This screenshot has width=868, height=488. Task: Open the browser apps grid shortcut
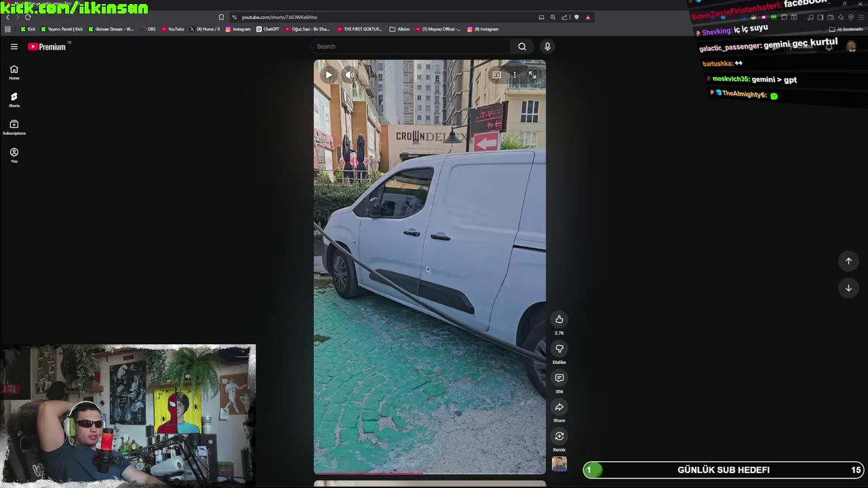pyautogui.click(x=7, y=29)
